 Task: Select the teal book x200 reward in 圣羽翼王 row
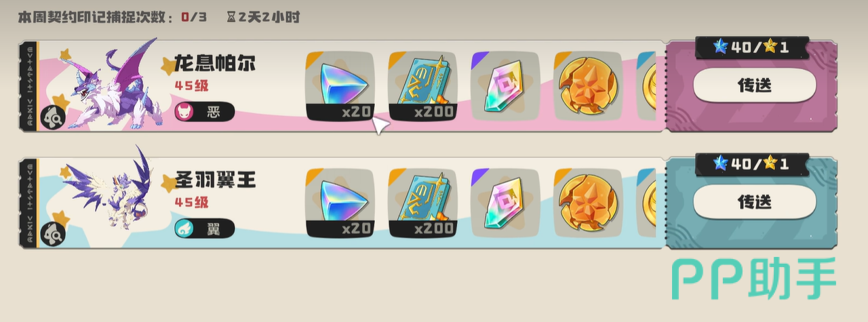[422, 203]
